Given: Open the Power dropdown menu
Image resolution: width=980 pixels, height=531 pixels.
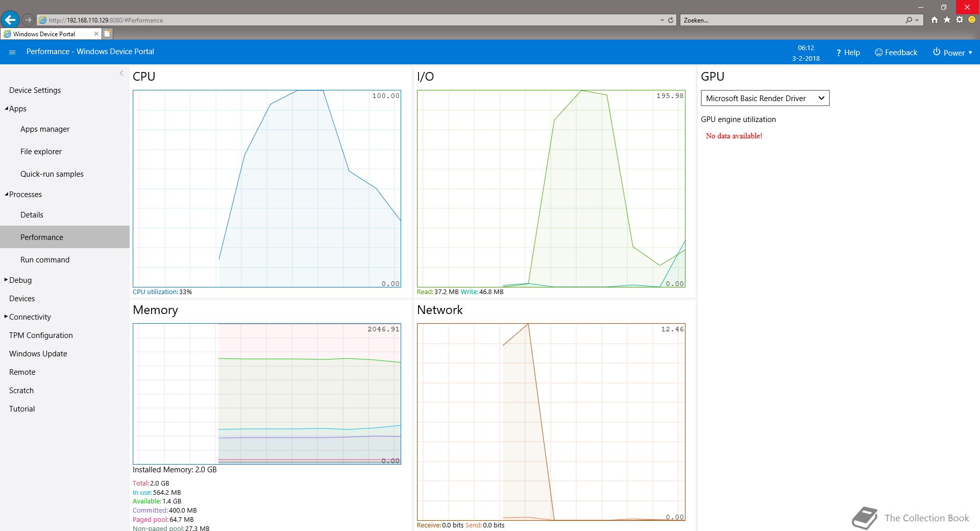Looking at the screenshot, I should 952,53.
